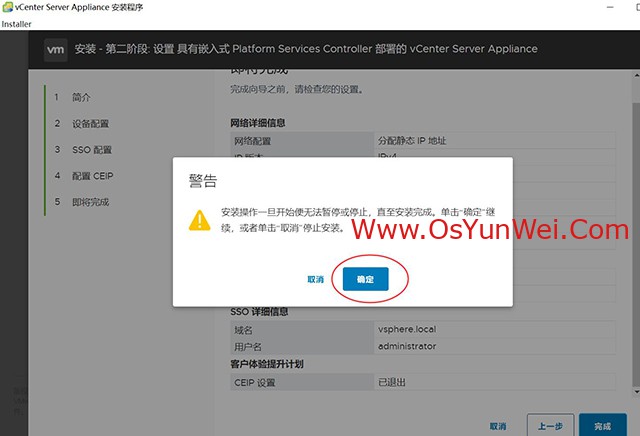
Task: Click the vm logo in header
Action: click(x=56, y=50)
